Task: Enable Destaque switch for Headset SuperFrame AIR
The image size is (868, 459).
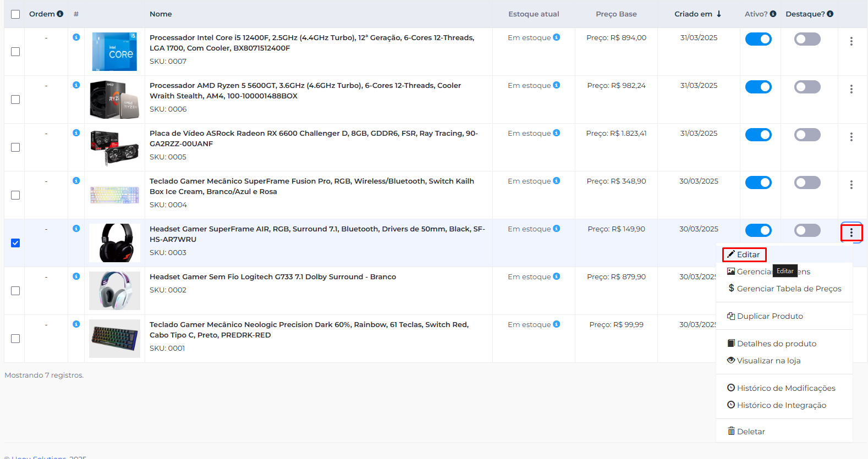Action: click(807, 230)
